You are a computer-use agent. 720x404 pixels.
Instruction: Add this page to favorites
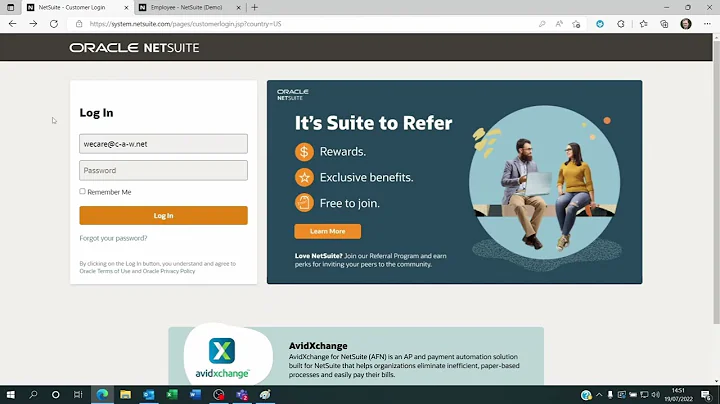576,24
